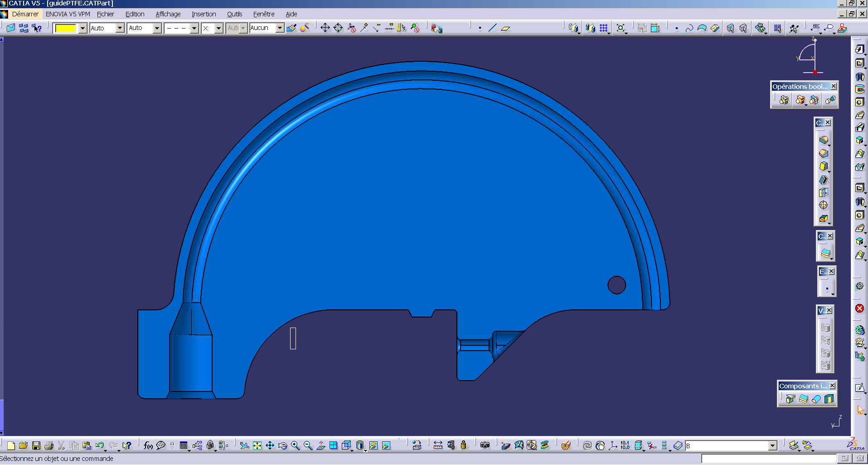Open the Formula f(x) editor
Image resolution: width=868 pixels, height=465 pixels.
pos(148,445)
